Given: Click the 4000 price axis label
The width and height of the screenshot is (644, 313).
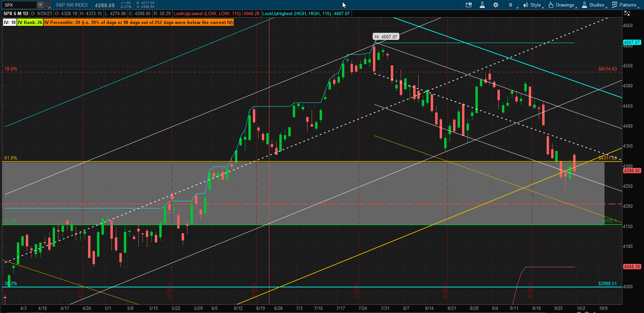Looking at the screenshot, I should (x=628, y=287).
